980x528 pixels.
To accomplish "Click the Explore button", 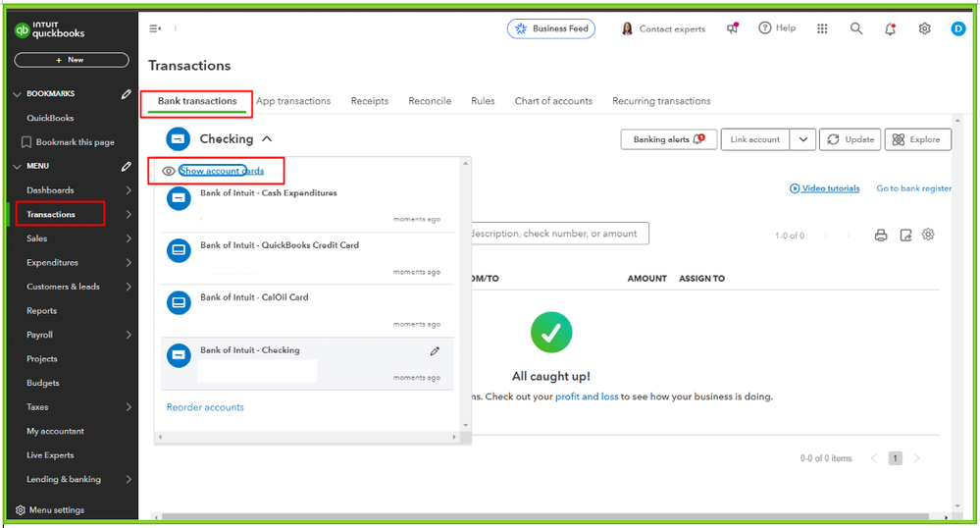I will tap(918, 139).
